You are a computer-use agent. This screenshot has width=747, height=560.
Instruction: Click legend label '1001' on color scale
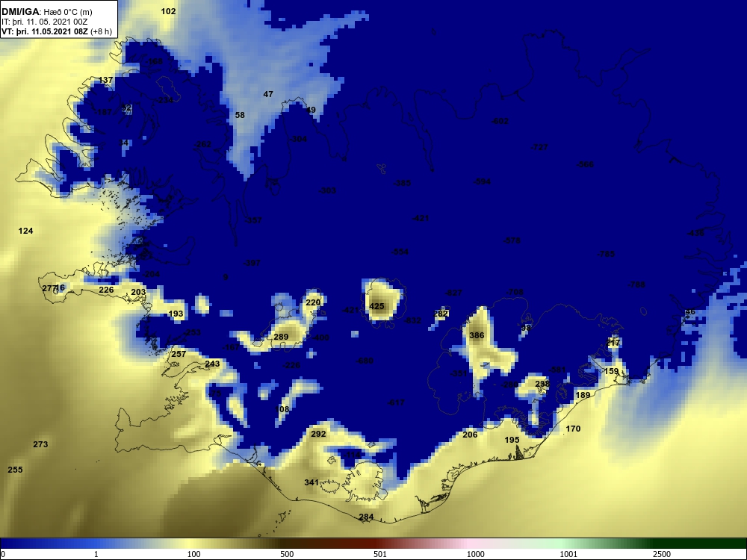click(x=568, y=554)
